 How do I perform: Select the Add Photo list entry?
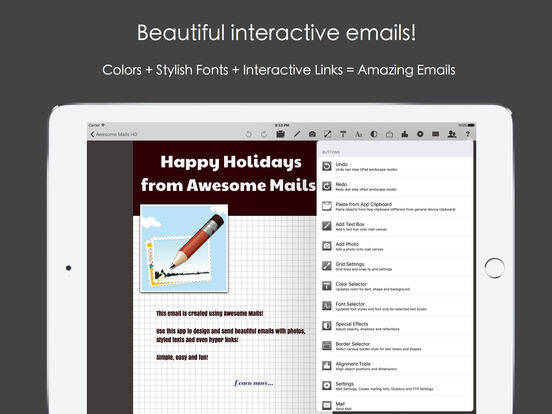click(395, 246)
